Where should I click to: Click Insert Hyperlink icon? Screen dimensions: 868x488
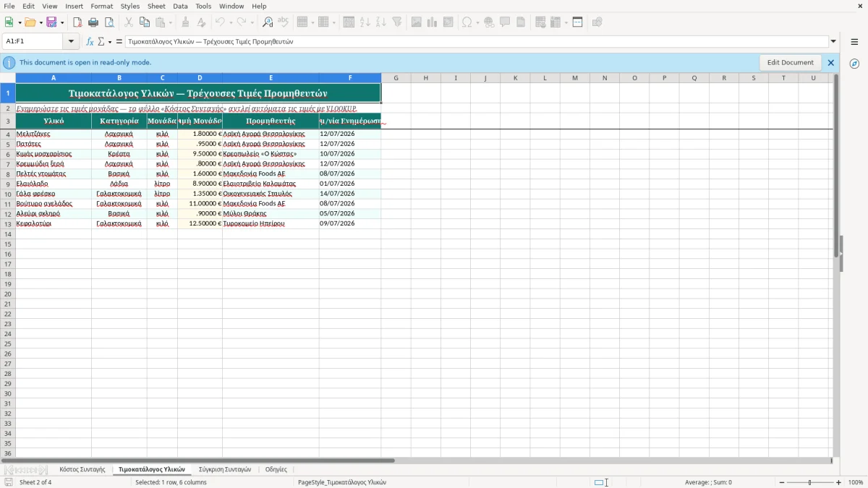[x=489, y=22]
